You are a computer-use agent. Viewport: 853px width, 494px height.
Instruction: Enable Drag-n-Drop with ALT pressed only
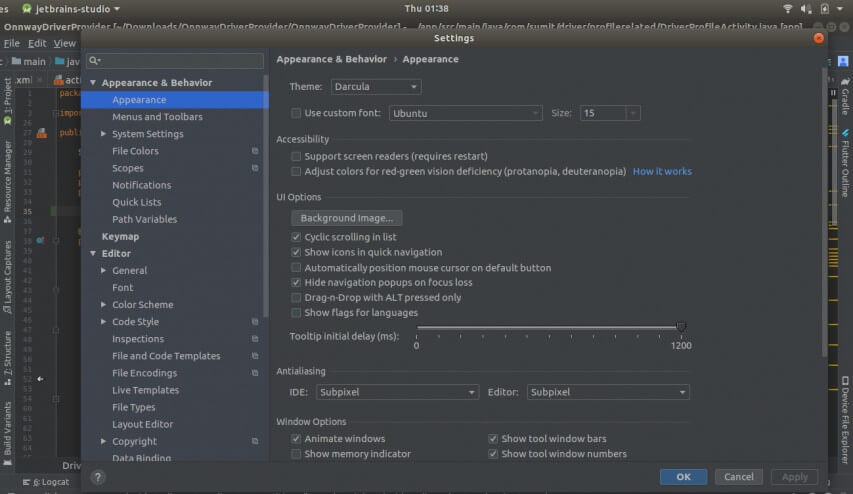296,298
